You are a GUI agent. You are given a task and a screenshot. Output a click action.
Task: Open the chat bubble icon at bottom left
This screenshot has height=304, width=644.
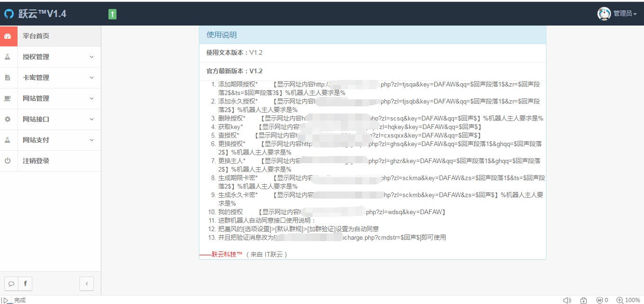(11, 283)
